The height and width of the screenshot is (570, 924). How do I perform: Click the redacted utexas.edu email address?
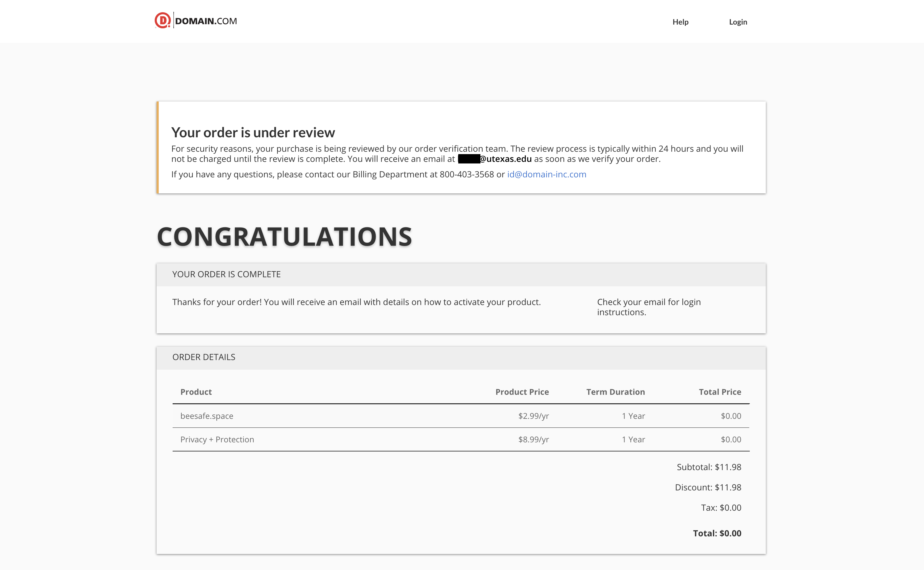pos(495,159)
